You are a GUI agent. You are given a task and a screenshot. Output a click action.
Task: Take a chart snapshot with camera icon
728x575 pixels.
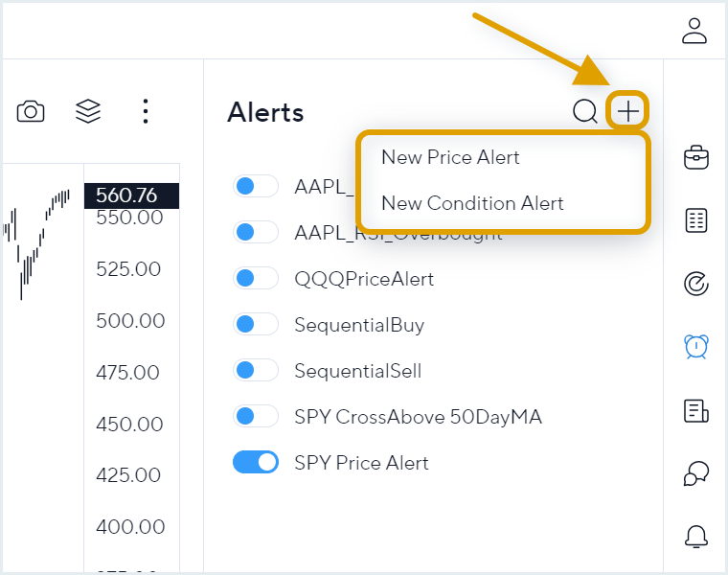coord(31,111)
